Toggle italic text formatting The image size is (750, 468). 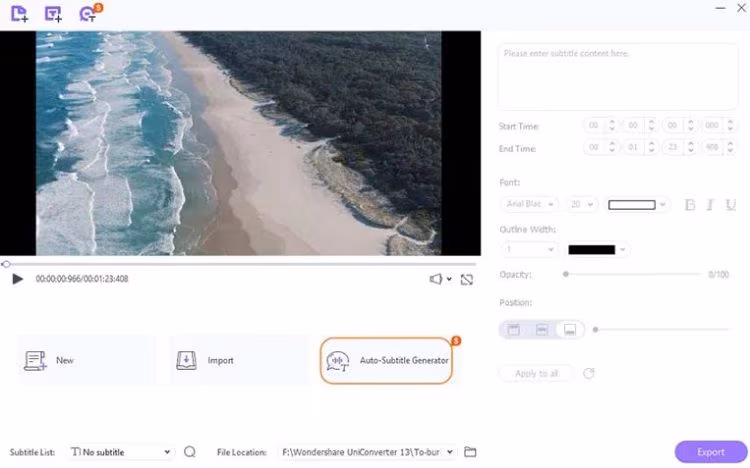click(710, 205)
